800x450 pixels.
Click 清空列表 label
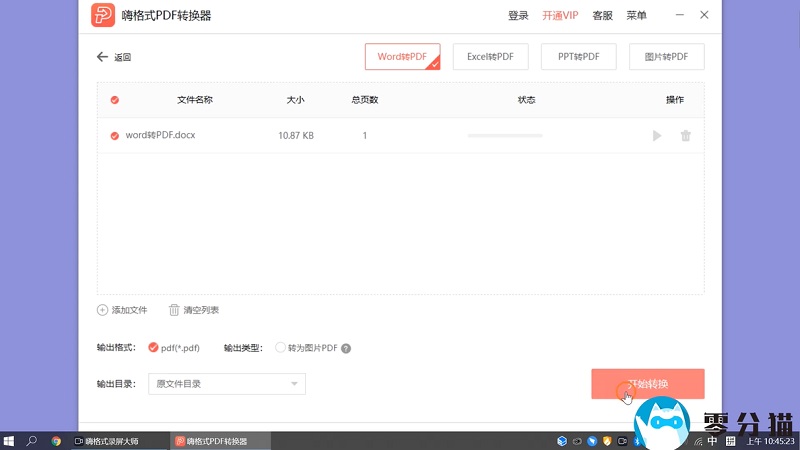pyautogui.click(x=201, y=310)
